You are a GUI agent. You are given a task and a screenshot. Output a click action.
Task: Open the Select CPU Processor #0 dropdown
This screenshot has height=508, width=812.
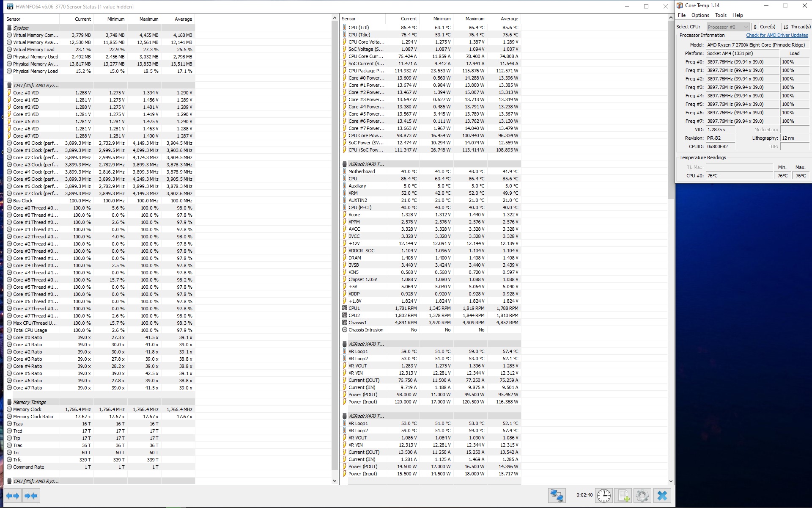(x=727, y=27)
